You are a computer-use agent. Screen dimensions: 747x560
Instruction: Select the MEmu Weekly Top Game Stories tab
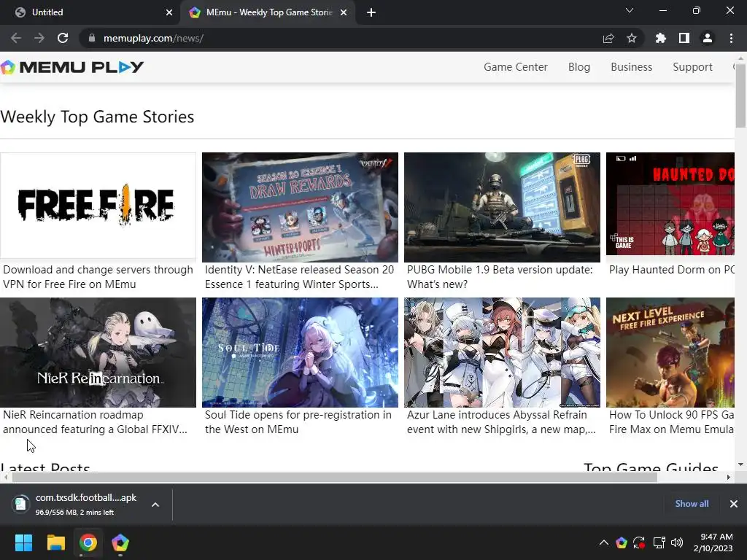pyautogui.click(x=267, y=12)
